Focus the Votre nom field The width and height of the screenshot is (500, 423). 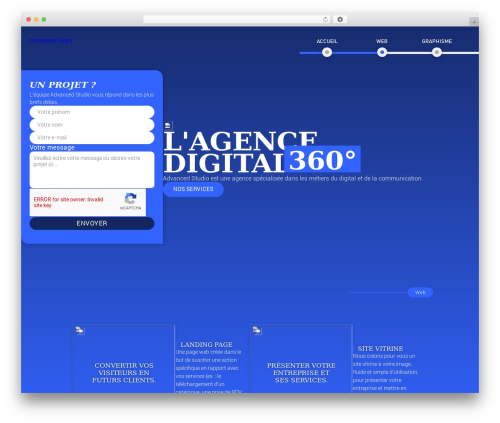click(92, 125)
